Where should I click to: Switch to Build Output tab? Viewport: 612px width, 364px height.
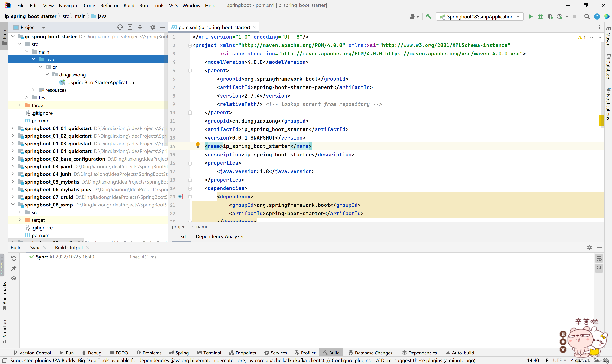69,248
